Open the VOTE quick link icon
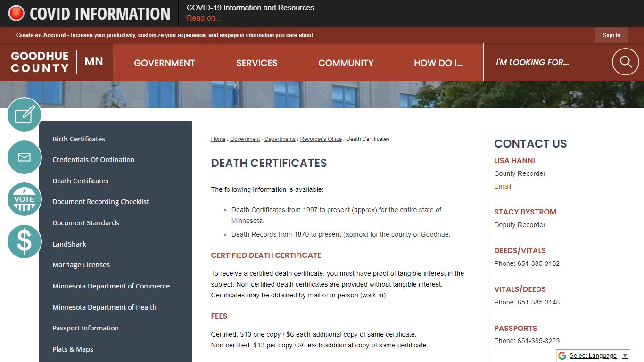 tap(25, 199)
